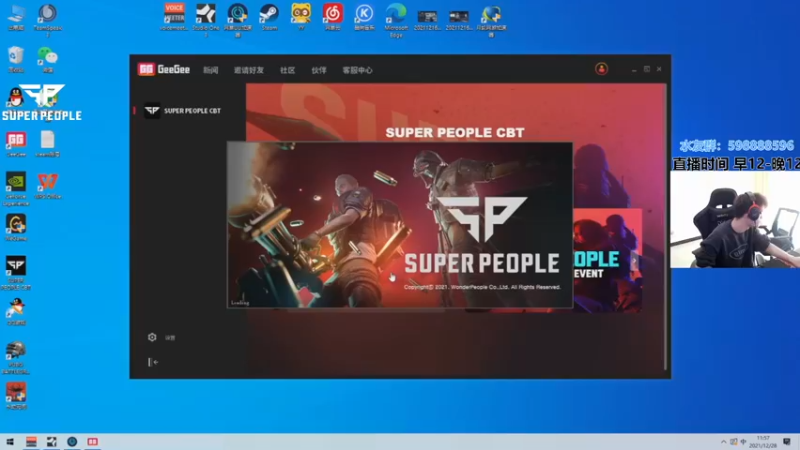Click the EVENT banner thumbnail

(607, 260)
